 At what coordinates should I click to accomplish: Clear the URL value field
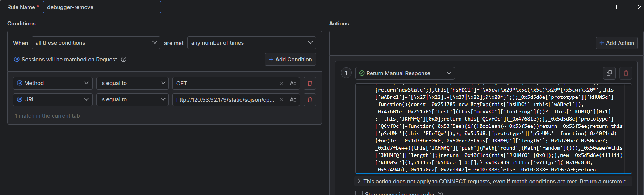tap(281, 99)
